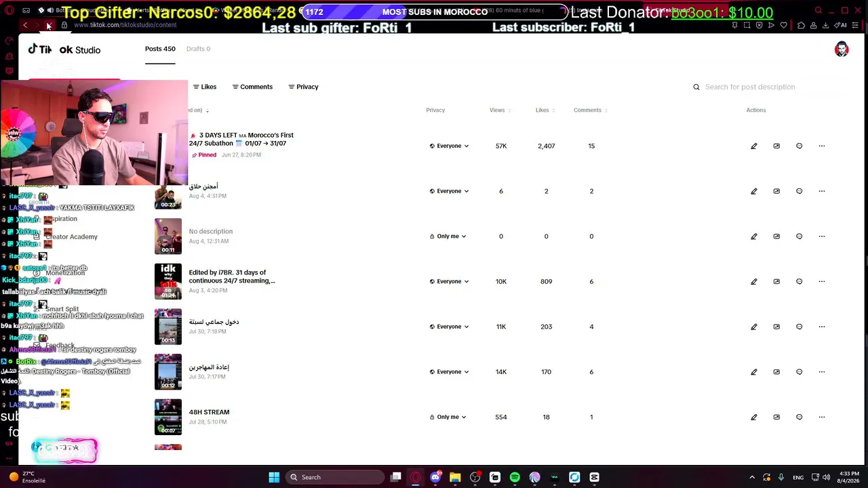Edit the 48H STREAM post

pyautogui.click(x=753, y=417)
